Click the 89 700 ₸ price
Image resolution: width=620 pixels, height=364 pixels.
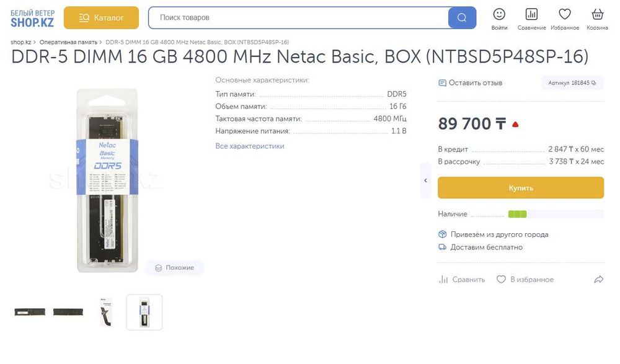click(472, 124)
